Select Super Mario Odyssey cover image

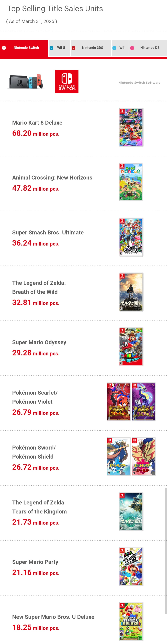tap(131, 347)
